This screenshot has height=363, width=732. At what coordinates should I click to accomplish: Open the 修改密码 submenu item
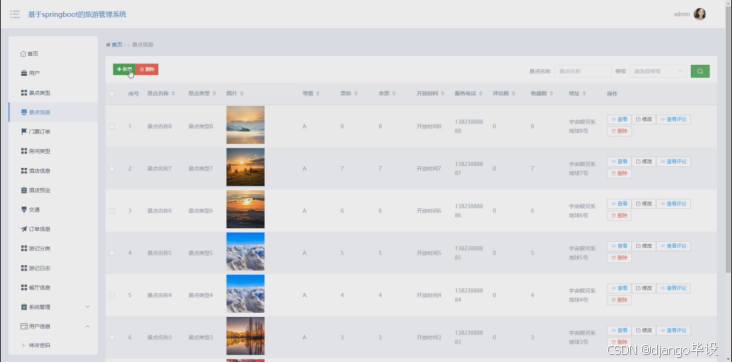tap(39, 346)
